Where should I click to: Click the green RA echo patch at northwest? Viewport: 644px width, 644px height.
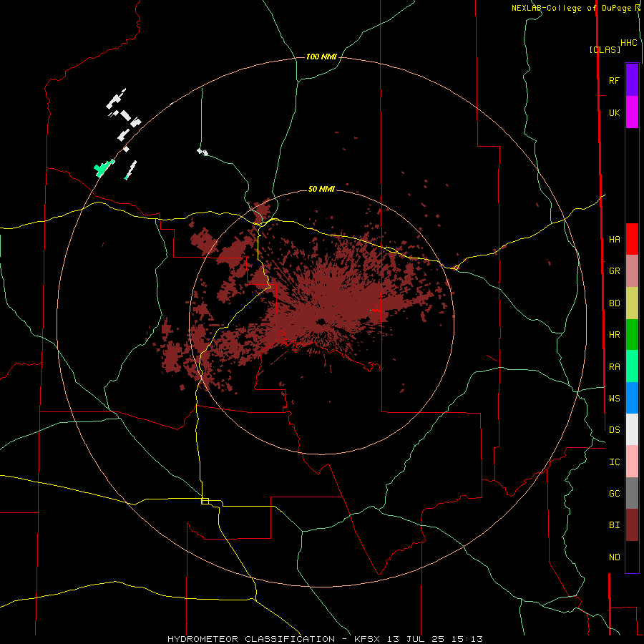(x=103, y=168)
